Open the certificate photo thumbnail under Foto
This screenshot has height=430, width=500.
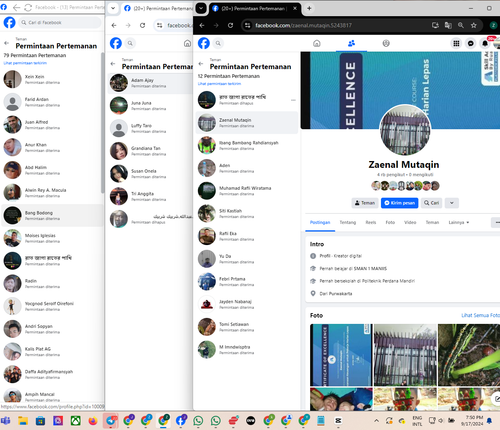[341, 355]
